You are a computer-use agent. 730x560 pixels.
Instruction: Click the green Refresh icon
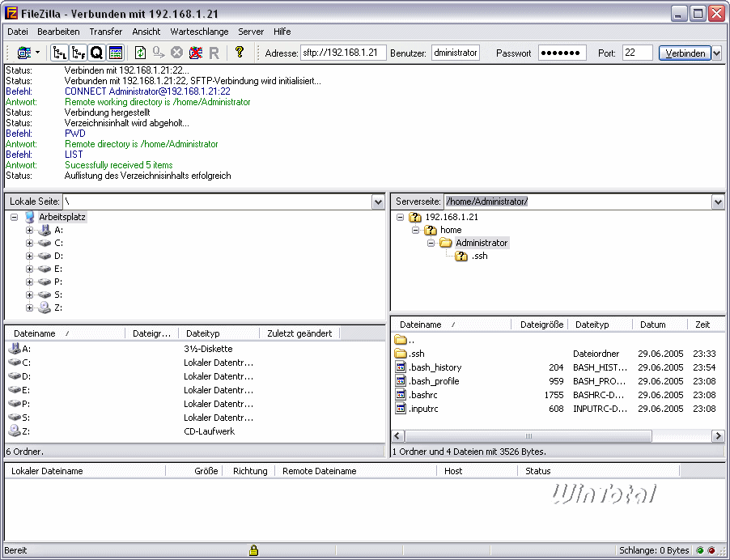click(x=141, y=53)
